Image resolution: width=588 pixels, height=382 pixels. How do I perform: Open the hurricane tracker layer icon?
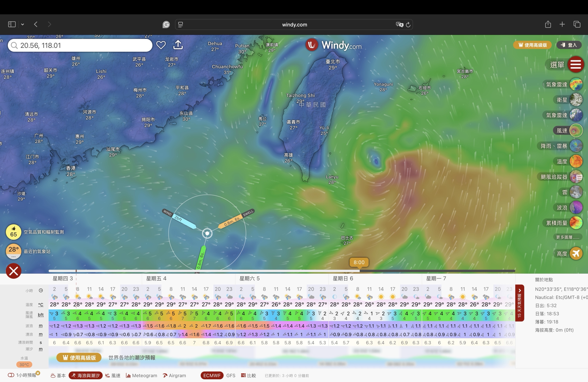(576, 177)
